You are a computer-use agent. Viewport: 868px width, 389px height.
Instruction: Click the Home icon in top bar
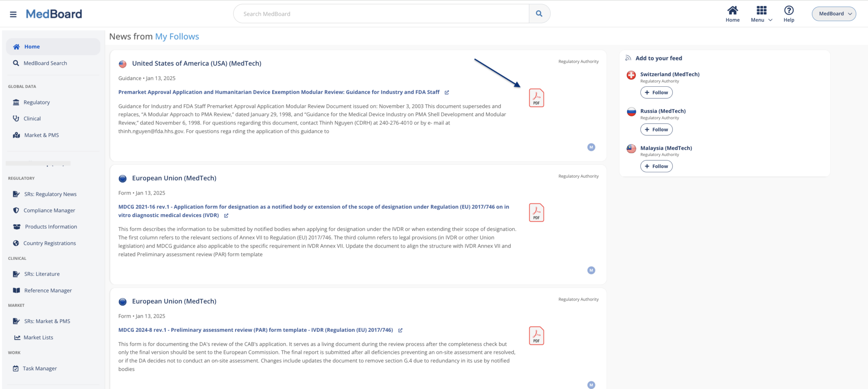point(732,11)
